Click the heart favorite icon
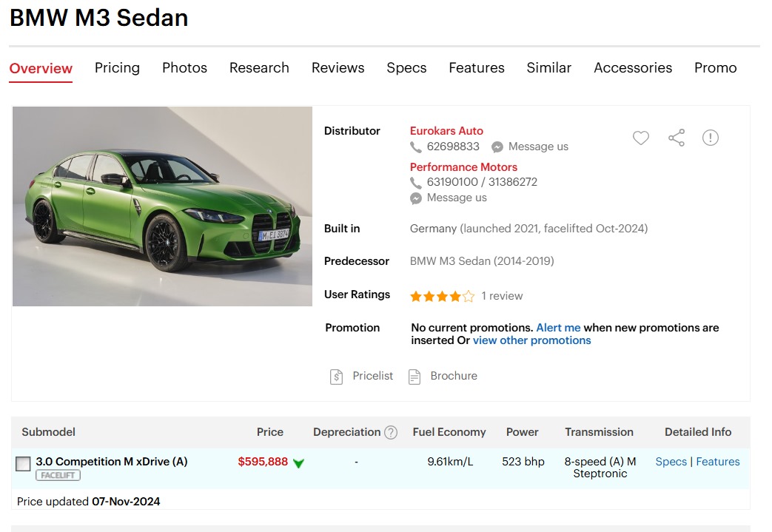Image resolution: width=772 pixels, height=532 pixels. 641,138
